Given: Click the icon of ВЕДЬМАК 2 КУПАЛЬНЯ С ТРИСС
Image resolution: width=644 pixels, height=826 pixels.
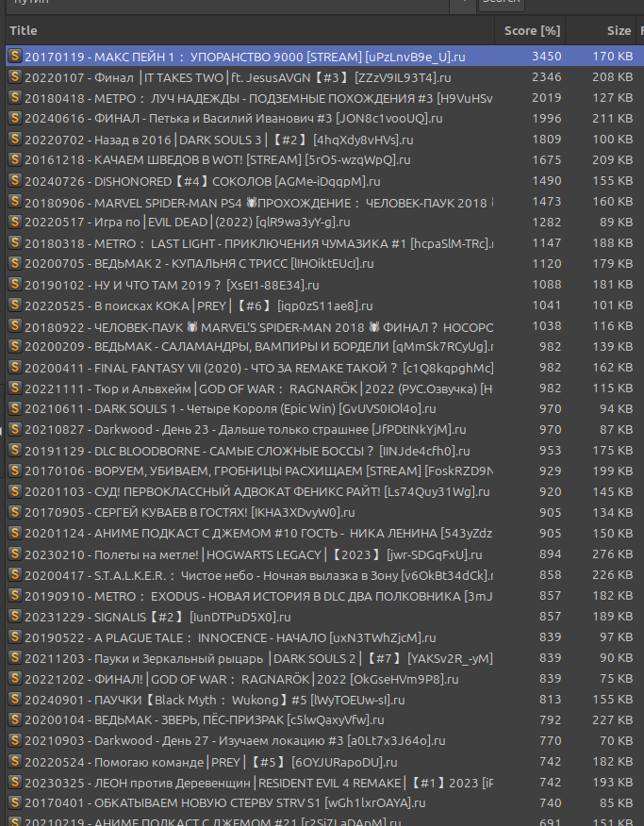Looking at the screenshot, I should [x=15, y=263].
